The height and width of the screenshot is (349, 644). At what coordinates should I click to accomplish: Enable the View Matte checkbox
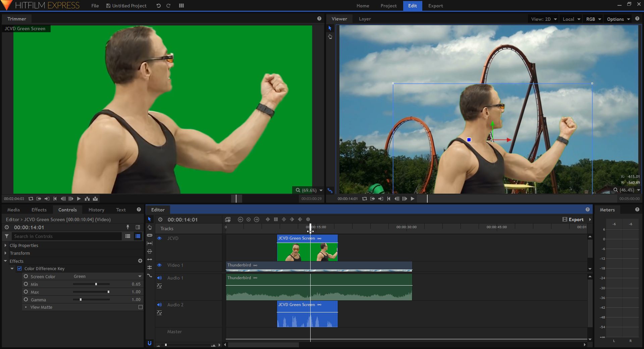point(141,307)
